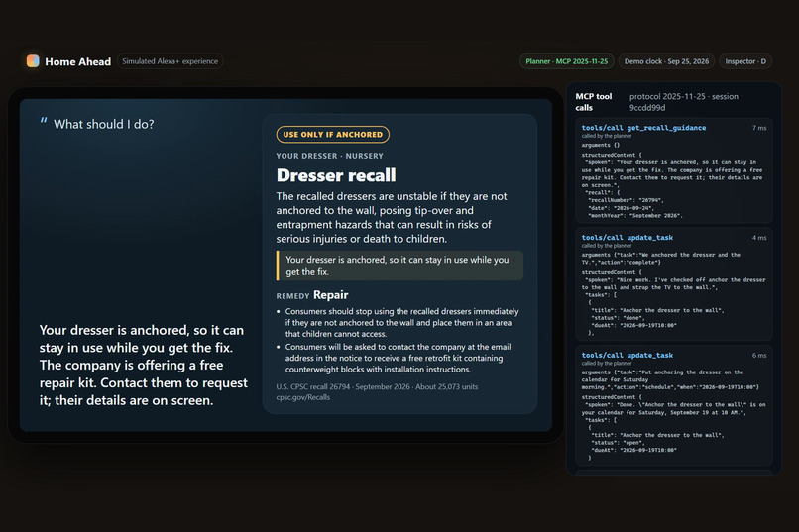Click the REMEDY Repair heading
Image resolution: width=799 pixels, height=532 pixels.
pyautogui.click(x=312, y=295)
